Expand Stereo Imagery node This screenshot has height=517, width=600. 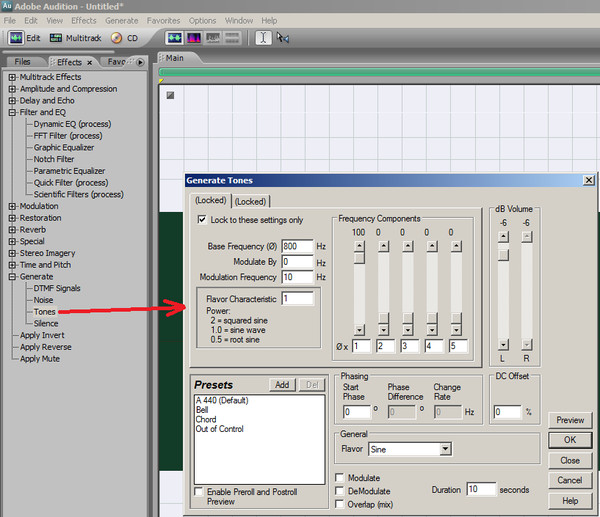coord(12,253)
